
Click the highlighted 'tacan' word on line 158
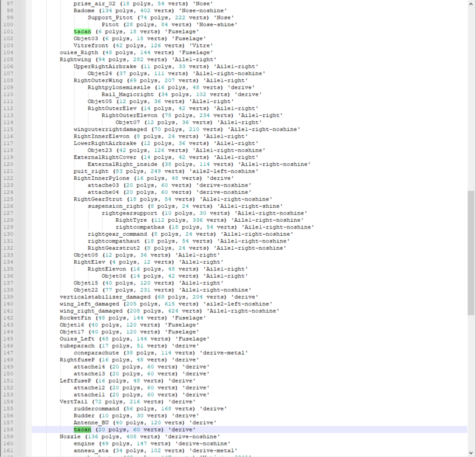click(82, 430)
